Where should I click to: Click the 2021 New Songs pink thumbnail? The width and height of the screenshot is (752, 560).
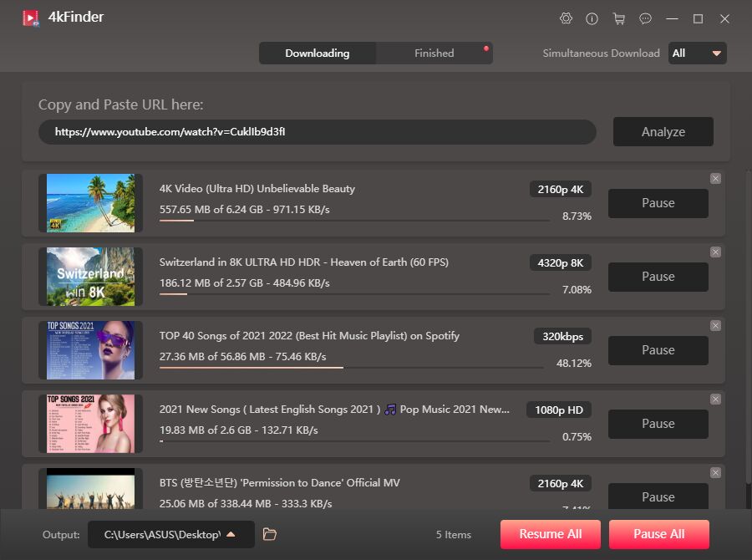(x=90, y=424)
